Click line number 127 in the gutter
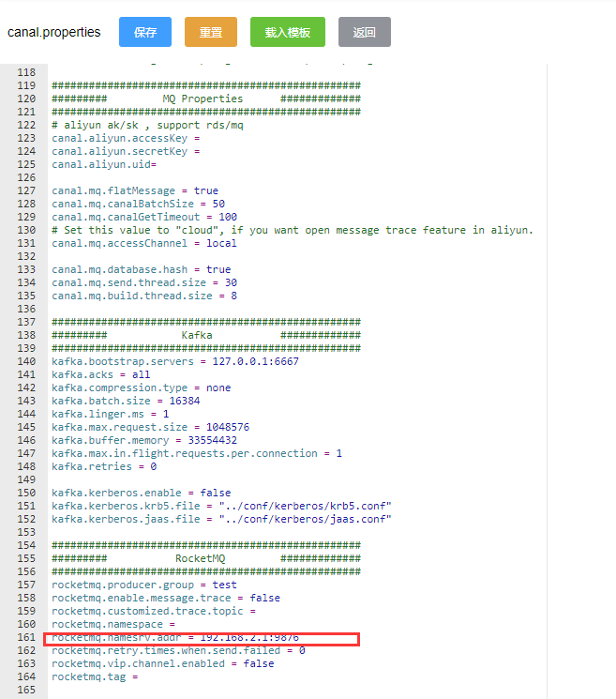 click(26, 190)
